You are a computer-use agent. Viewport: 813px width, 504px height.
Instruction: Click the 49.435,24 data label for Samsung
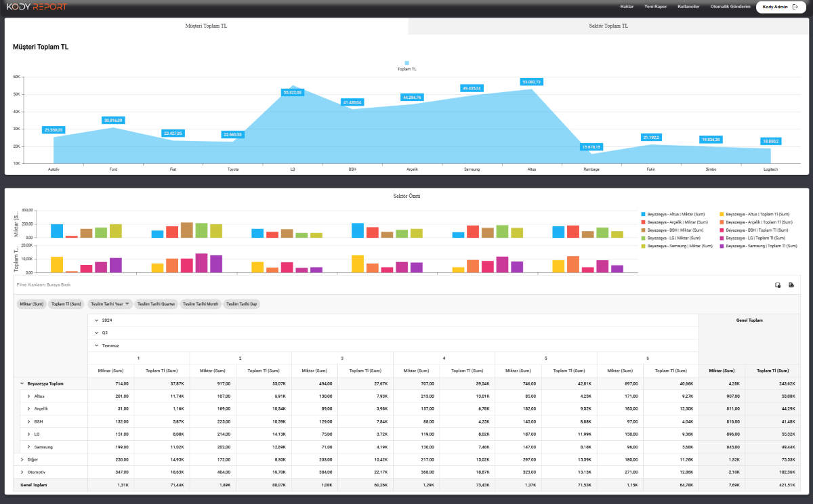click(472, 88)
